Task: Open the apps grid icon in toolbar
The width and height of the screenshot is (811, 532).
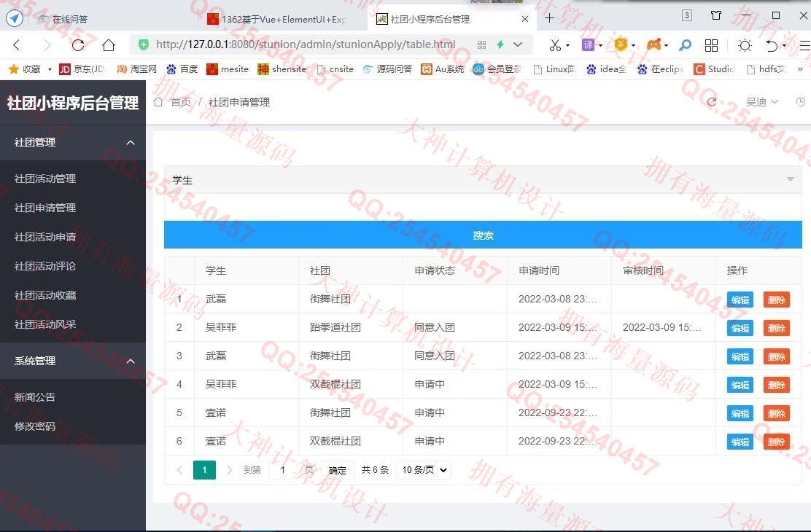Action: click(711, 45)
